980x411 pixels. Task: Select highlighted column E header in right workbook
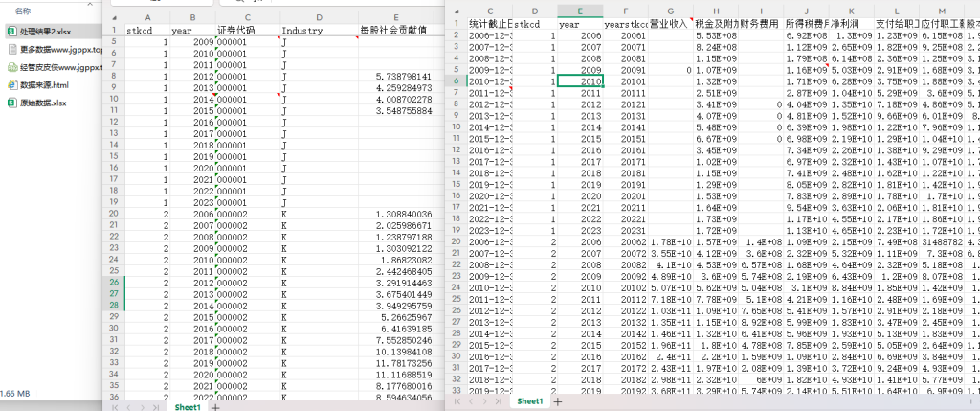click(x=580, y=11)
